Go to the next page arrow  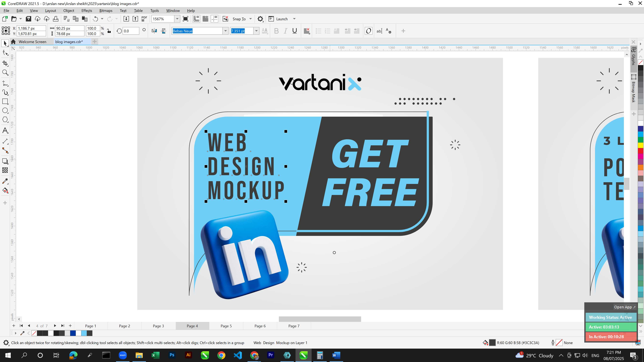[x=55, y=325]
